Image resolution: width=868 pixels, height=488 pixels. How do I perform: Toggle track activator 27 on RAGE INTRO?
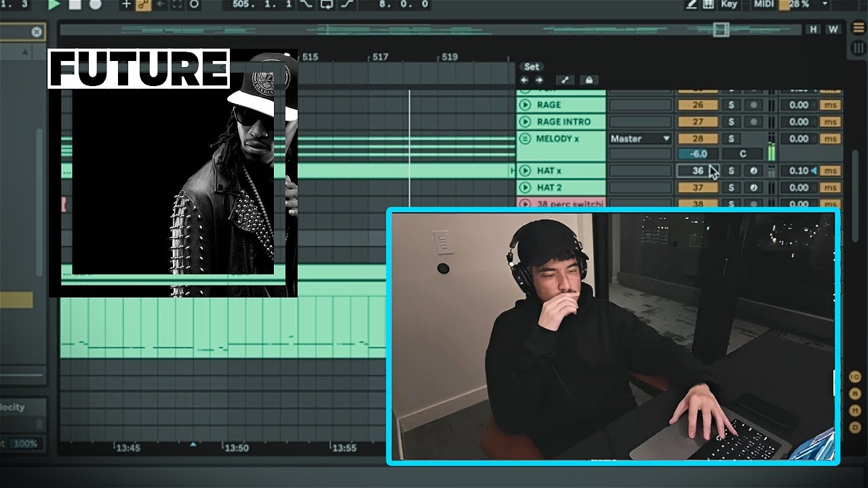698,122
